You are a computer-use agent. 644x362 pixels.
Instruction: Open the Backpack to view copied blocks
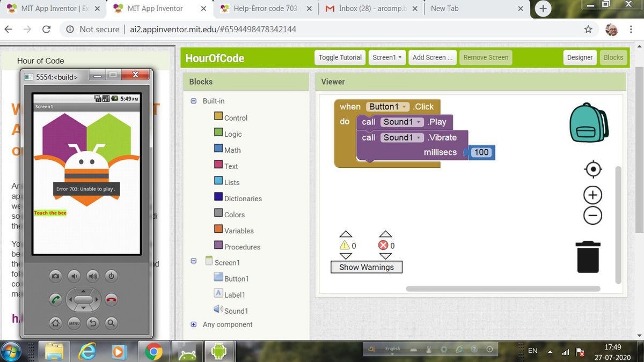[x=588, y=122]
